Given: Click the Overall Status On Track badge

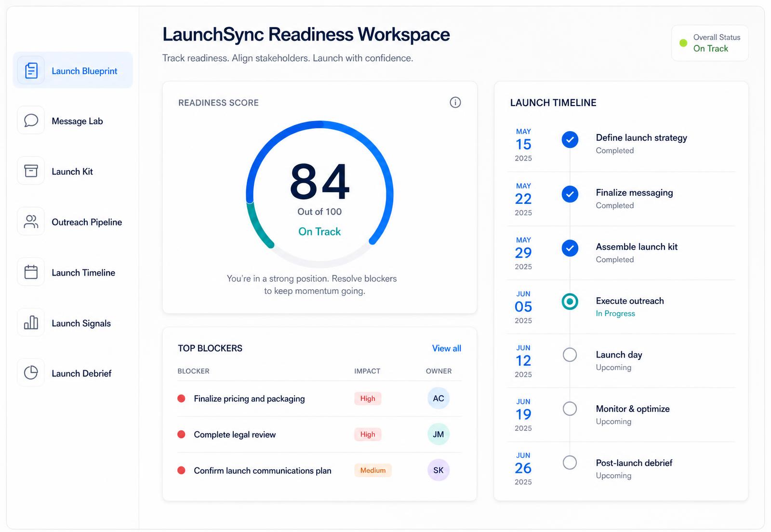Looking at the screenshot, I should pyautogui.click(x=710, y=43).
